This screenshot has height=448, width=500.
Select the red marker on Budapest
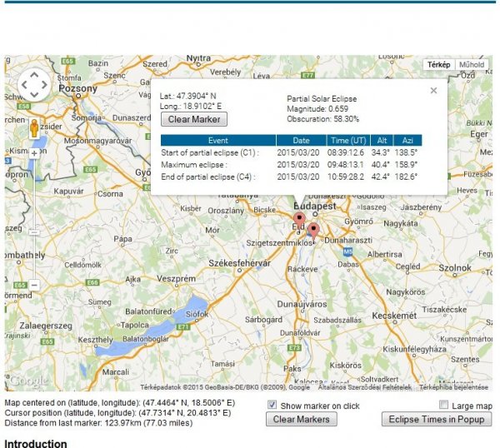pos(300,220)
